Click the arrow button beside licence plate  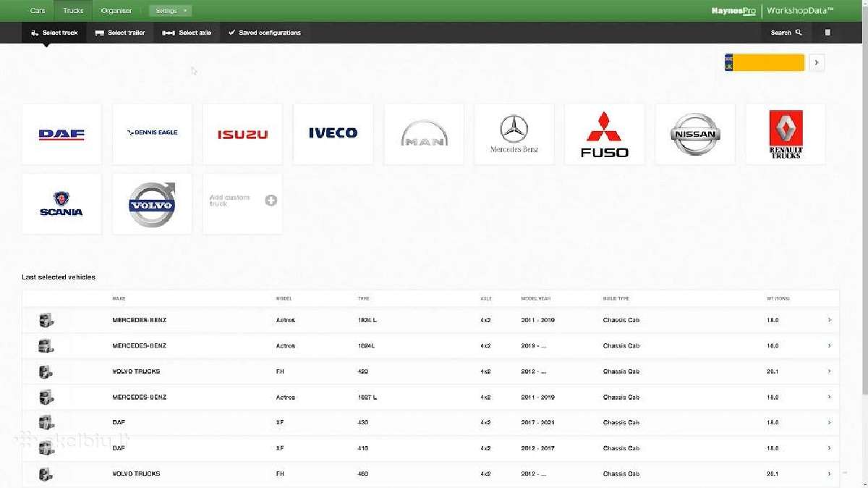816,62
